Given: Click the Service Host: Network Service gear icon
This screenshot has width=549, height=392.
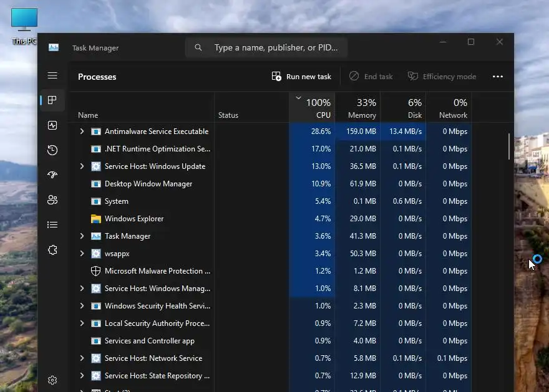Looking at the screenshot, I should pos(96,358).
